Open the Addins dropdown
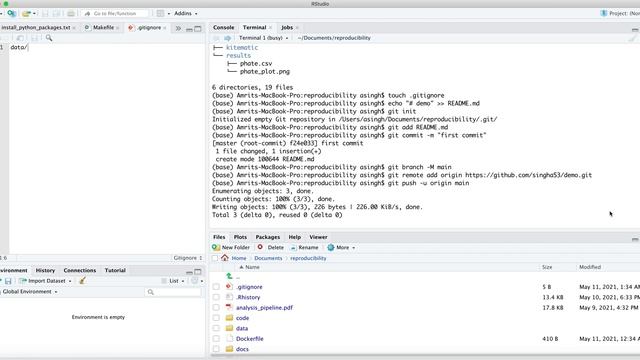 click(x=186, y=13)
